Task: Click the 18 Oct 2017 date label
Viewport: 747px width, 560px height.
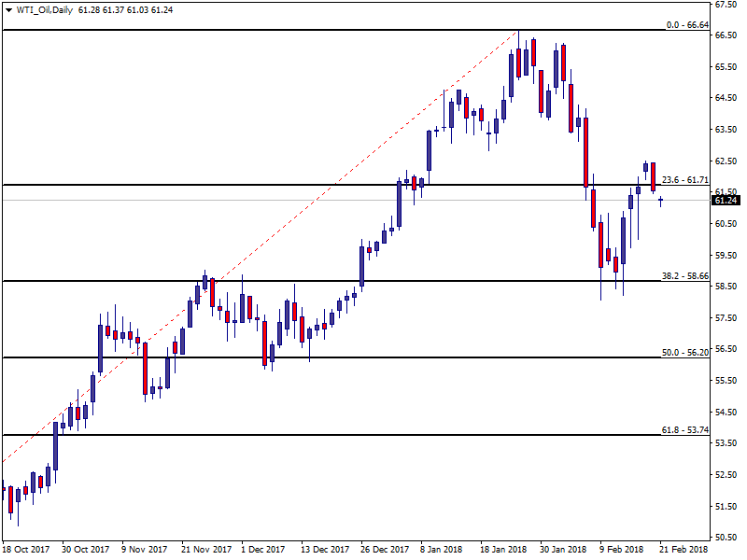Action: pyautogui.click(x=26, y=551)
